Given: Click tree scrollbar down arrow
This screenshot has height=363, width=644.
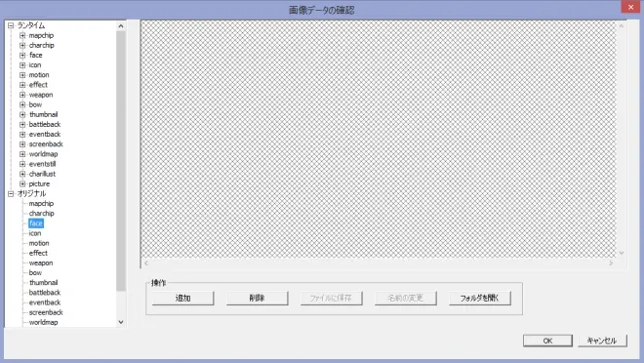Looking at the screenshot, I should pos(121,322).
